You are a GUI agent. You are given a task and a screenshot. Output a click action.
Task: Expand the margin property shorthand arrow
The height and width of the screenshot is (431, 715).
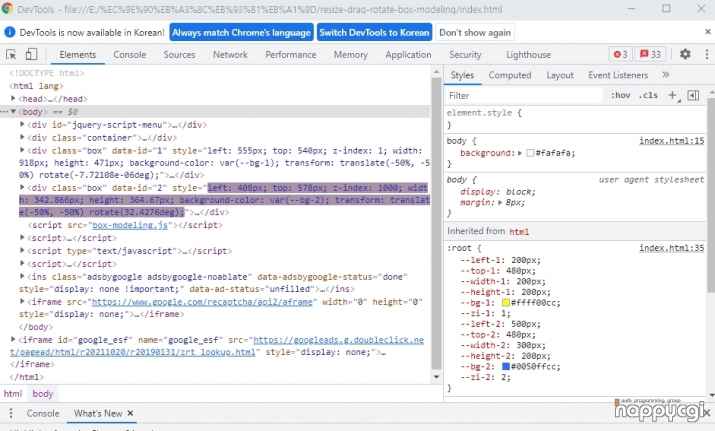[500, 203]
